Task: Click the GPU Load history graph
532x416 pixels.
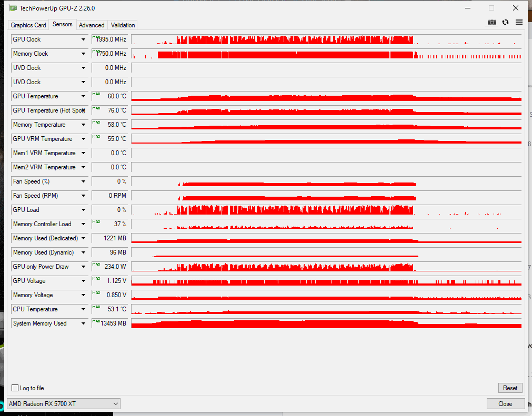Action: point(326,210)
